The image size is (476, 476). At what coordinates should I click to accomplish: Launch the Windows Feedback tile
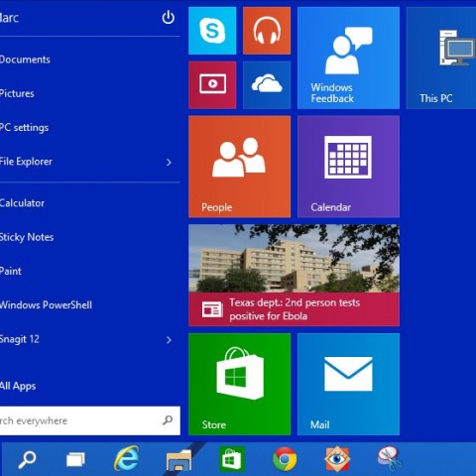348,58
